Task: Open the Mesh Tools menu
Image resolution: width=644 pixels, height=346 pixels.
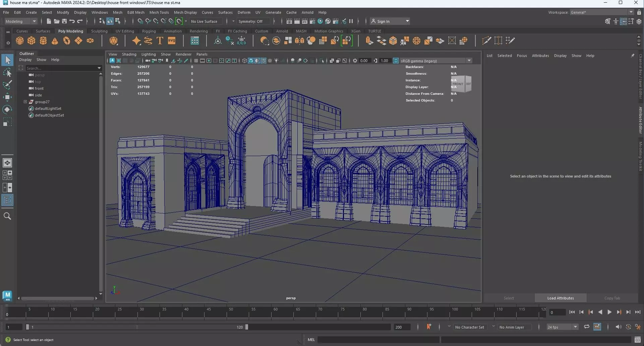Action: pos(159,12)
